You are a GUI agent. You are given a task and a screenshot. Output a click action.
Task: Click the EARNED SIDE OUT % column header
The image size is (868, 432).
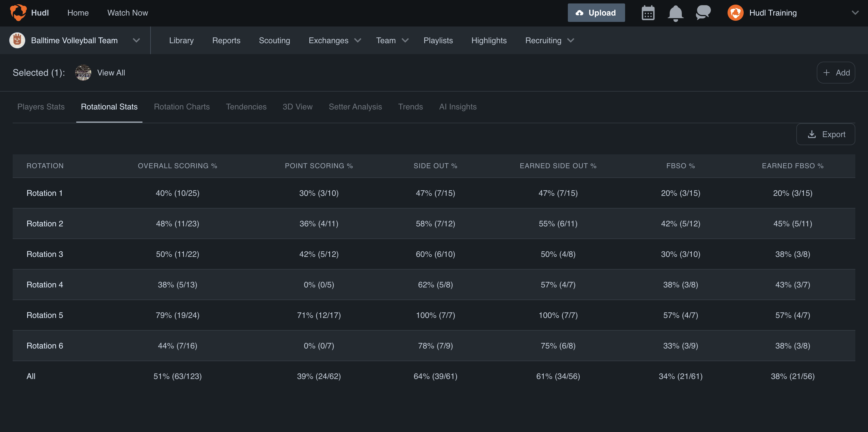(558, 166)
